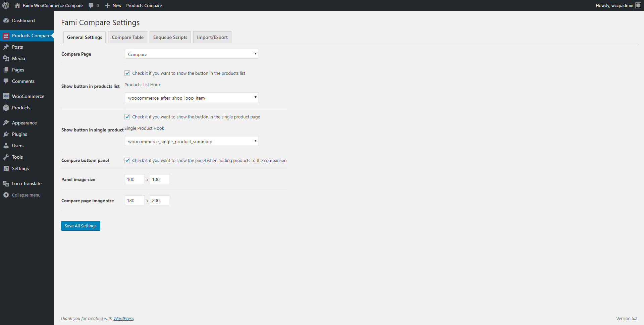Screen dimensions: 644x325
Task: Click the Compare page image width field
Action: coord(135,201)
